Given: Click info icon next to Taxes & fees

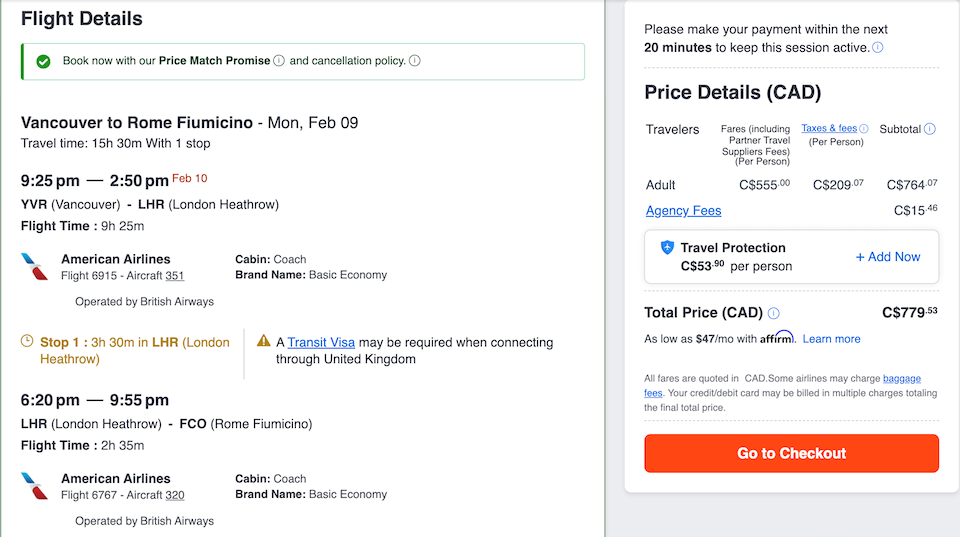Looking at the screenshot, I should point(864,129).
